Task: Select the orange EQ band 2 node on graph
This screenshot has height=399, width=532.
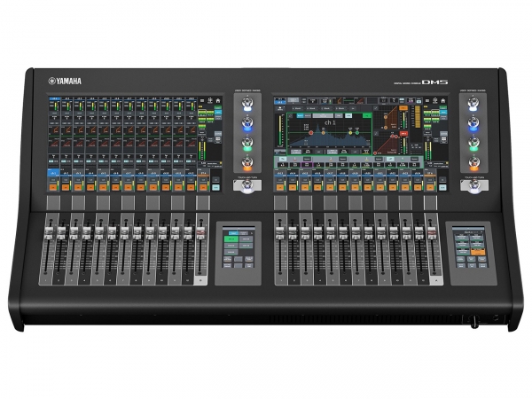Action: tap(323, 133)
